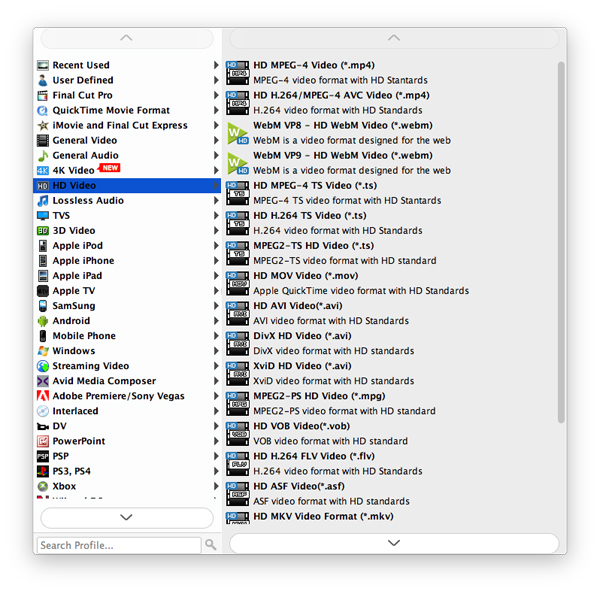Screen dimensions: 600x594
Task: Click the format list vertical scrollbar
Action: (561, 240)
